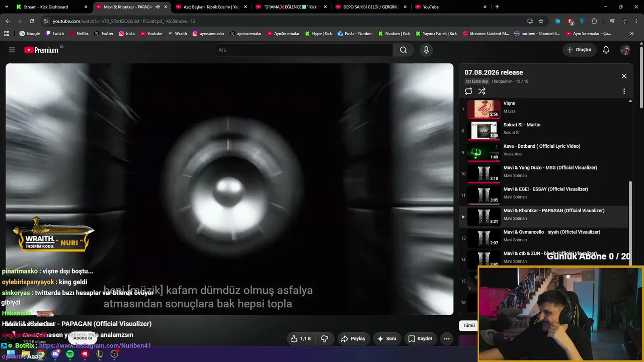
Task: Open the Twitch bookmark
Action: (55, 34)
